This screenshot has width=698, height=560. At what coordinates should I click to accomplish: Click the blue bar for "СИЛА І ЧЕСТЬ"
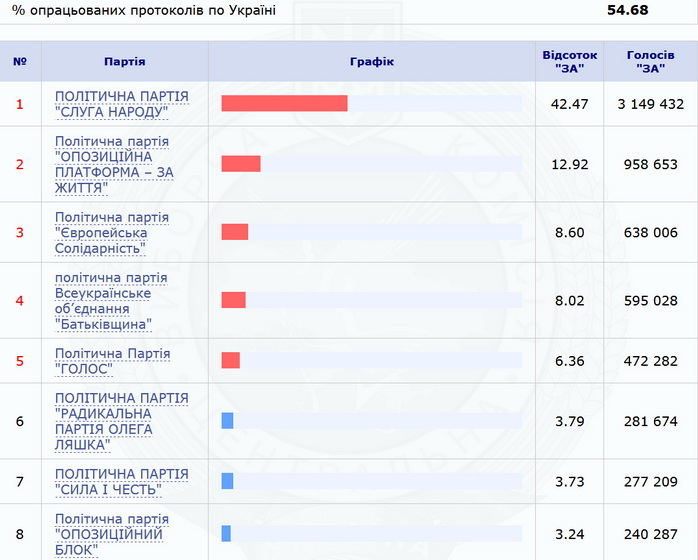click(228, 481)
